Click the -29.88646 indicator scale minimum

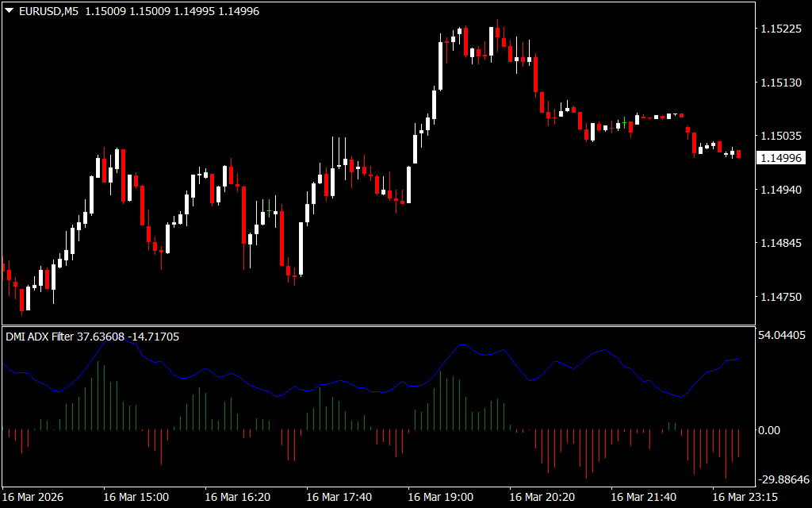coord(782,479)
